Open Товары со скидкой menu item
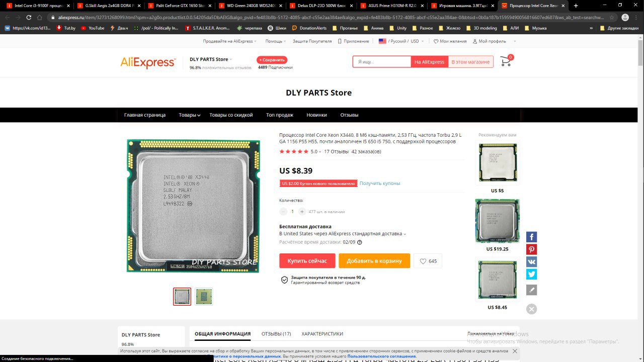The width and height of the screenshot is (644, 362). pyautogui.click(x=231, y=115)
